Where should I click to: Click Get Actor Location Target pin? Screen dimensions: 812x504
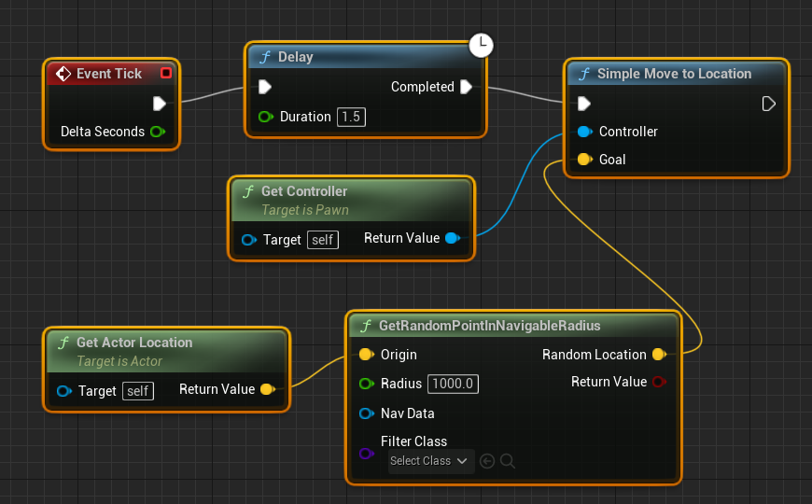[x=64, y=390]
